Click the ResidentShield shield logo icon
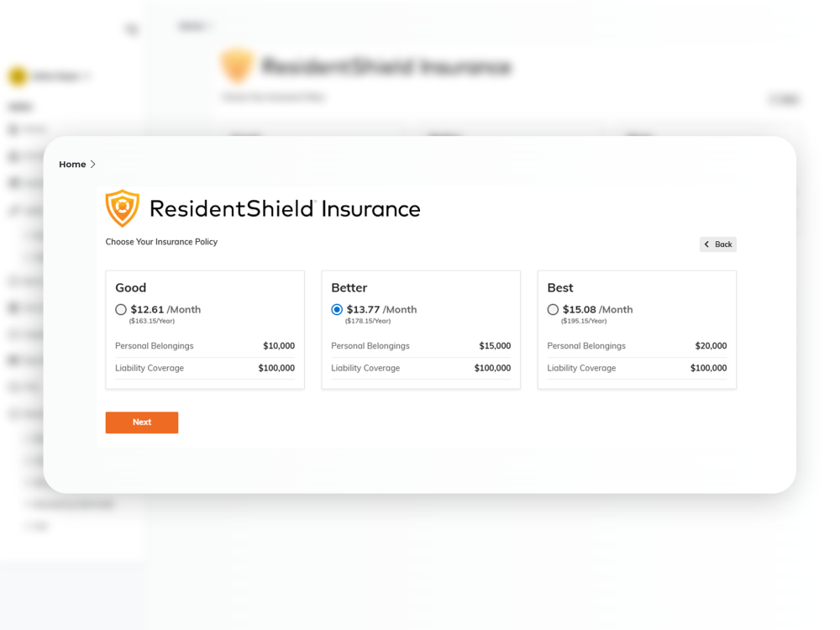Screen dimensions: 840x630 click(122, 207)
